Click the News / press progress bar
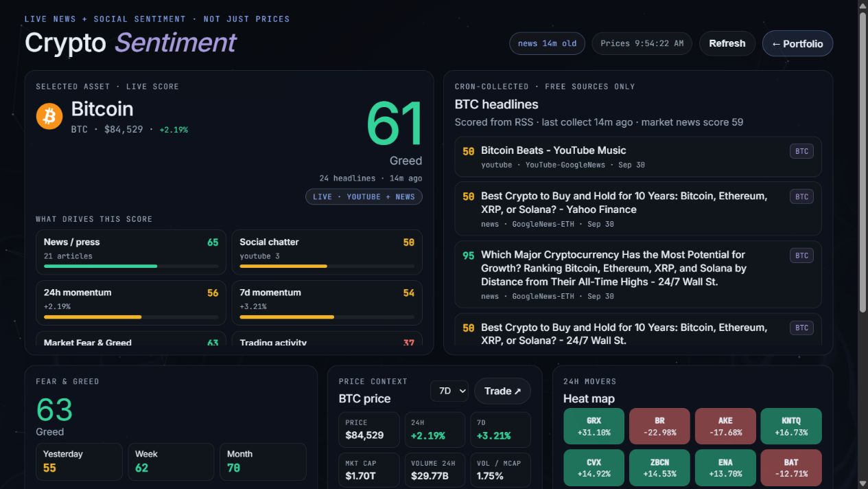The width and height of the screenshot is (868, 489). tap(131, 266)
